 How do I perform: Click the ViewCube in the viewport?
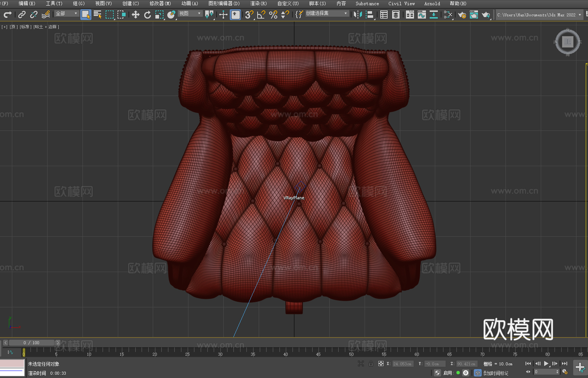coord(568,42)
